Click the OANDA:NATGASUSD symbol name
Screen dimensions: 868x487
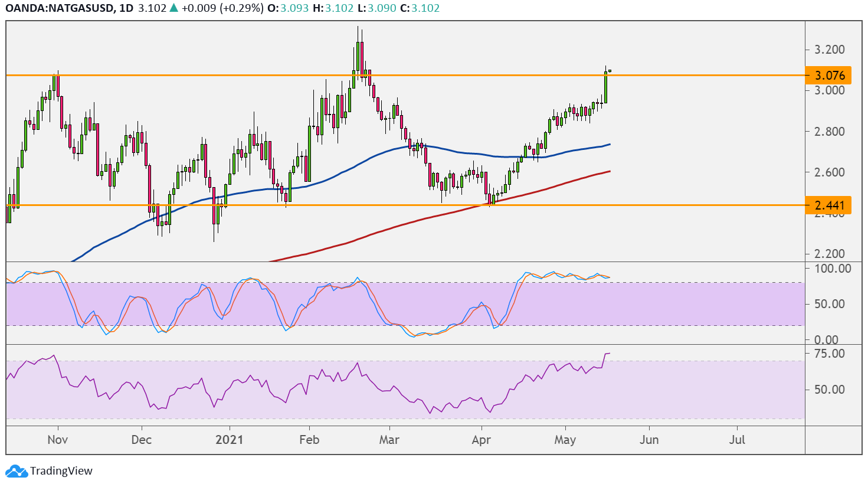[59, 8]
